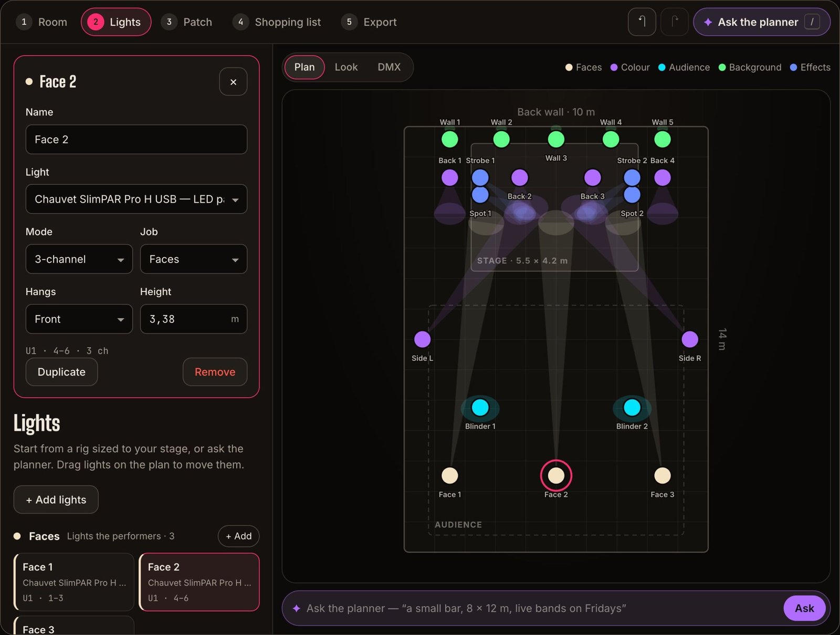Open Ask the planner in header
The height and width of the screenshot is (635, 840).
tap(762, 22)
